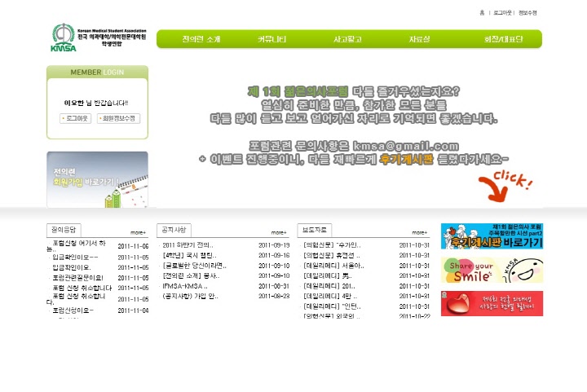Open the 전의련 소개 menu
Image resolution: width=587 pixels, height=392 pixels.
(x=201, y=39)
